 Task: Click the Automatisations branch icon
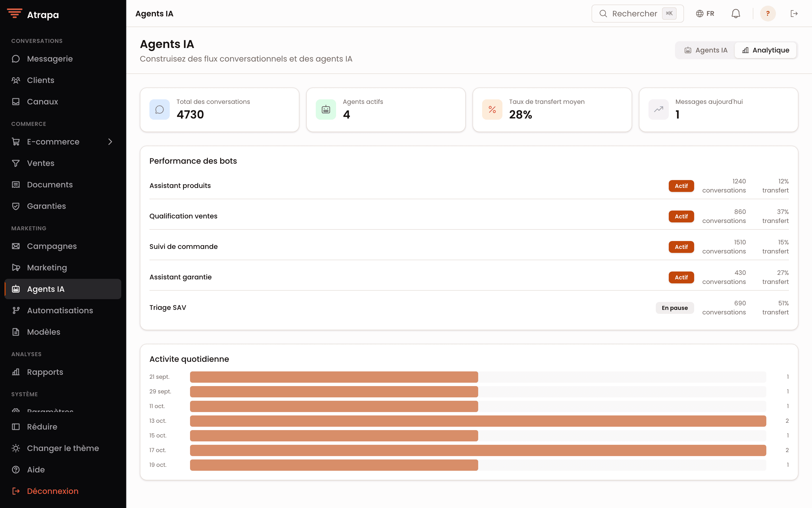point(16,310)
